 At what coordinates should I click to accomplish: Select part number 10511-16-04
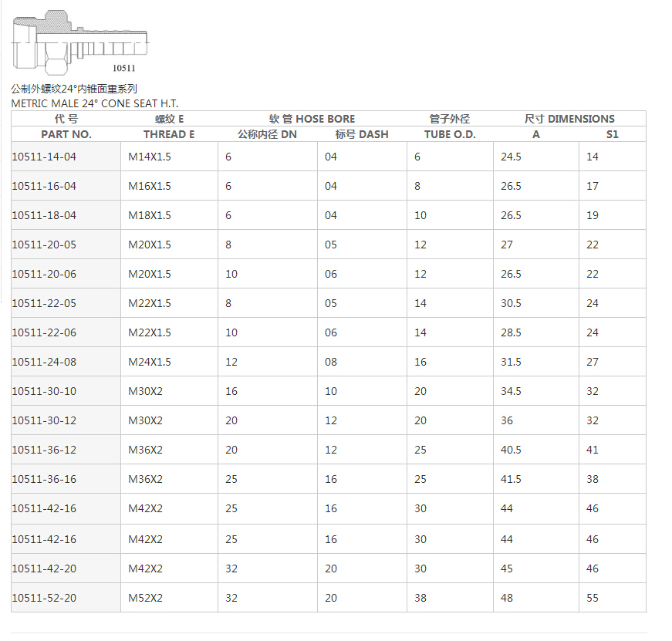coord(44,186)
